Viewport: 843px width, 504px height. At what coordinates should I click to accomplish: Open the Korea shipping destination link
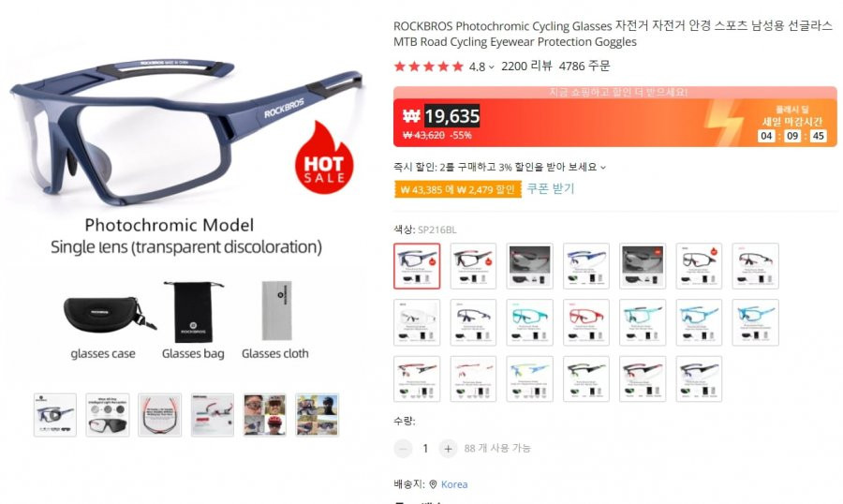454,484
